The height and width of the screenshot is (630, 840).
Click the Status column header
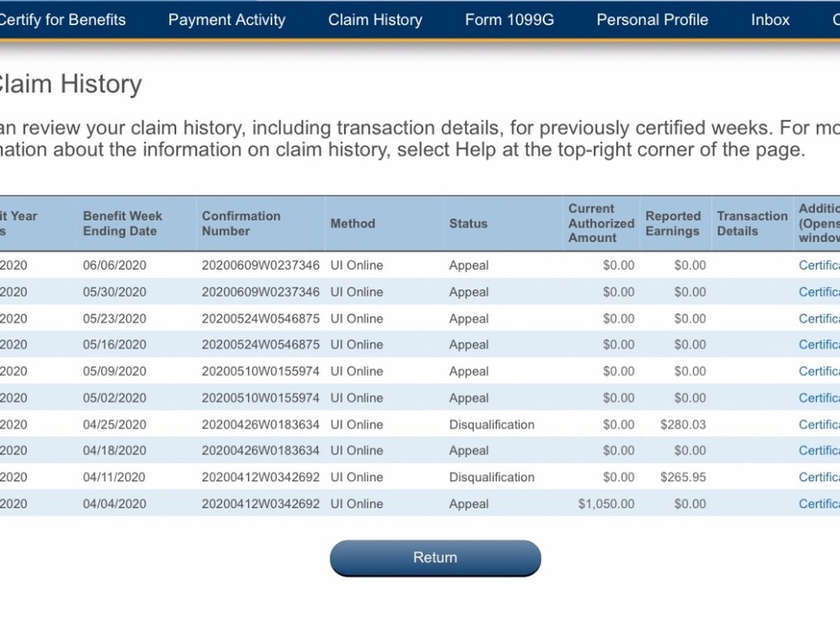point(468,223)
